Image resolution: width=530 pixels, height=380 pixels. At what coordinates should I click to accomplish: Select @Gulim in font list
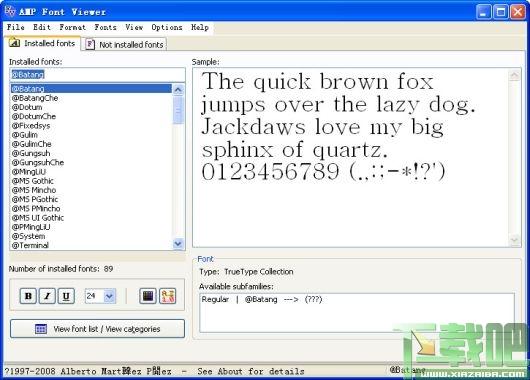(x=91, y=135)
